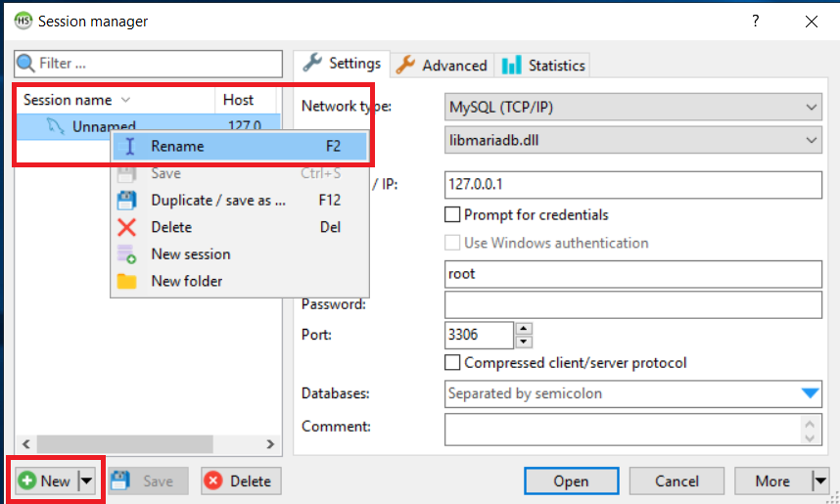This screenshot has width=840, height=504.
Task: Click the Rename text-cursor icon in context menu
Action: click(x=129, y=146)
